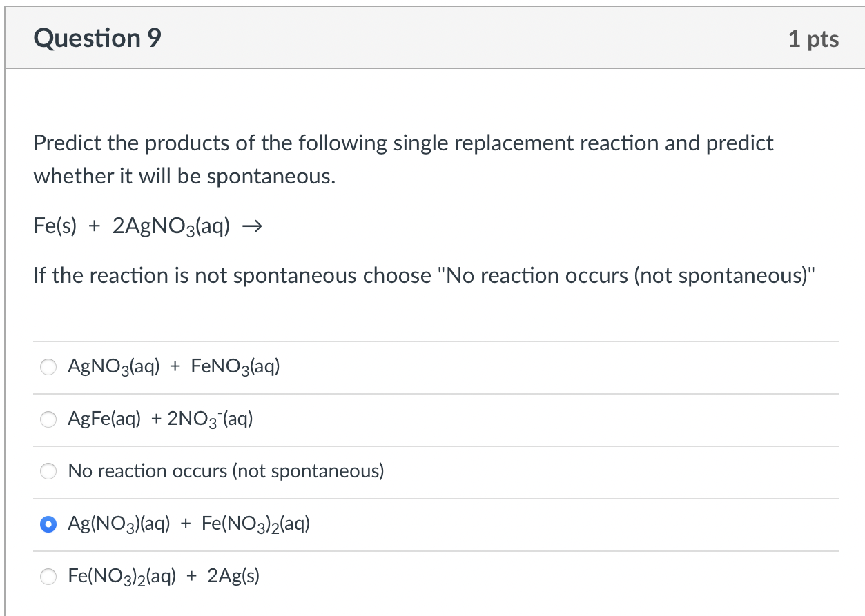The width and height of the screenshot is (865, 616).
Task: Click the currently selected Ag(NO3)(aq) radio button
Action: 48,524
